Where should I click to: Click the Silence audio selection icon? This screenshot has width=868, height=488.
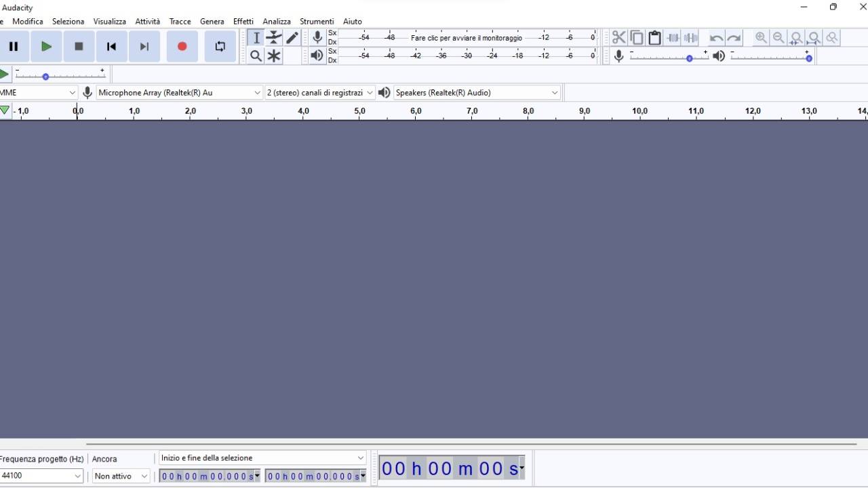[690, 38]
